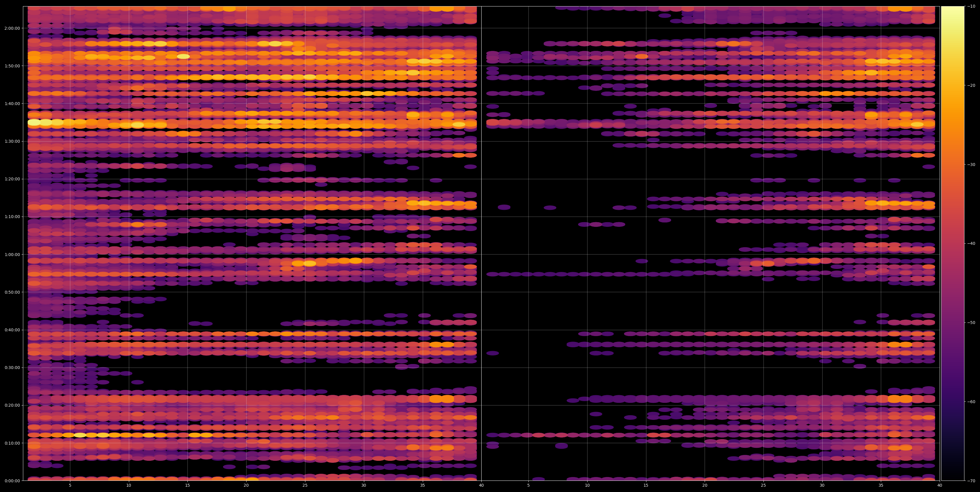Select the 1:30:00 y-axis label
Screen dimensions: 980x492
[12, 141]
